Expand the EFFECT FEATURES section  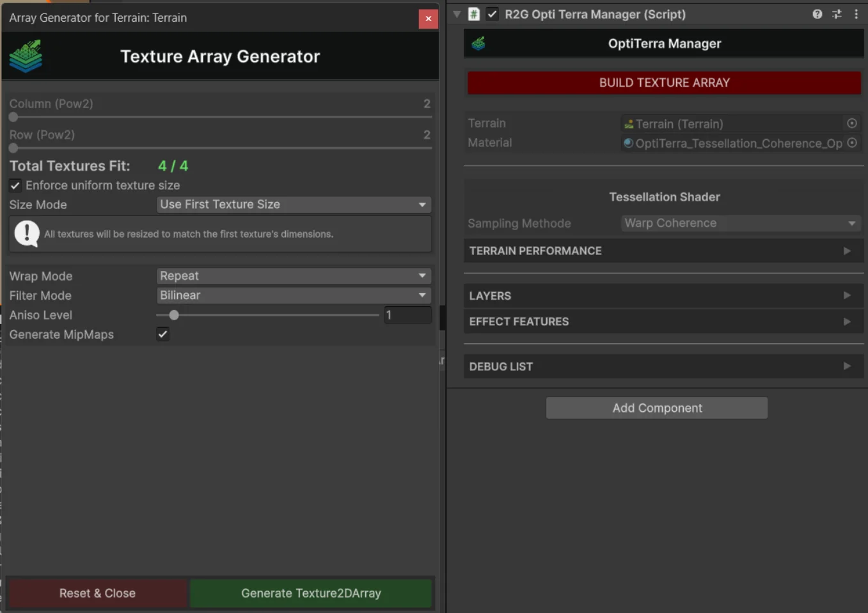664,322
